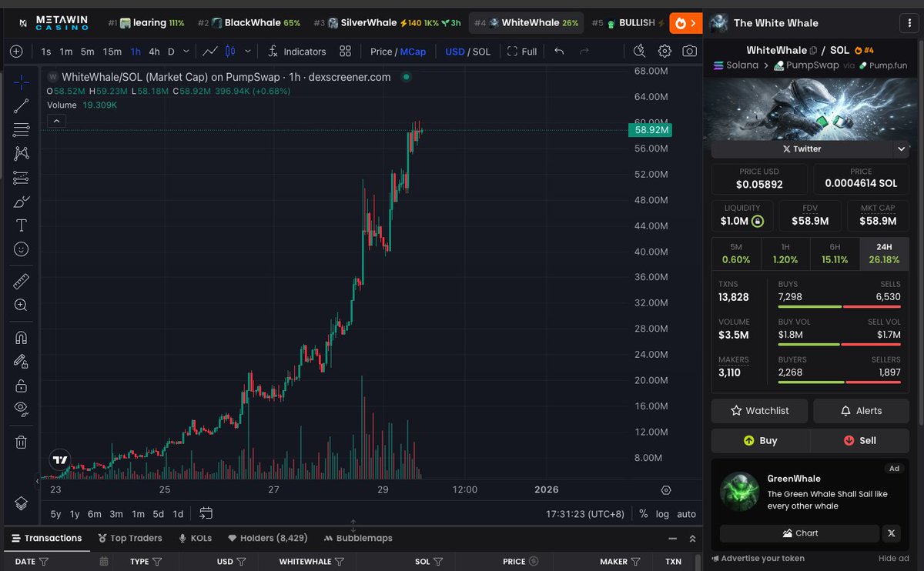Toggle lock all drawings

(22, 385)
